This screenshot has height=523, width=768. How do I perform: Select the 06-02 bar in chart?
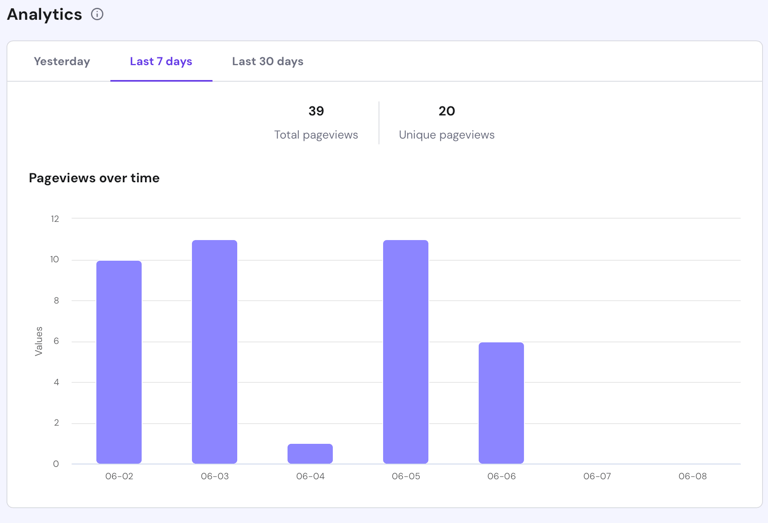119,362
